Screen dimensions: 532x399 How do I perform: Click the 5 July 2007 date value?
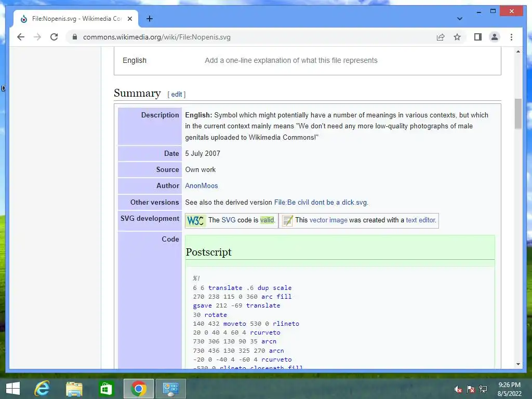(203, 153)
